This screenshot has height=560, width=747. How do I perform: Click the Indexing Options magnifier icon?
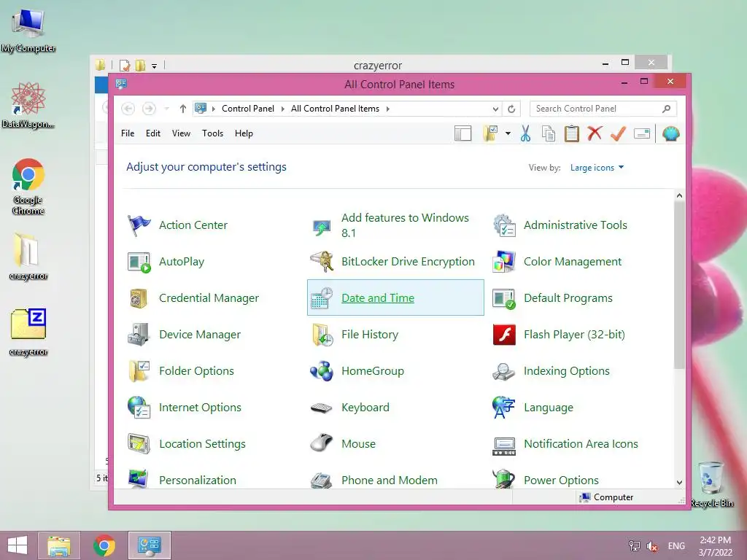(504, 371)
